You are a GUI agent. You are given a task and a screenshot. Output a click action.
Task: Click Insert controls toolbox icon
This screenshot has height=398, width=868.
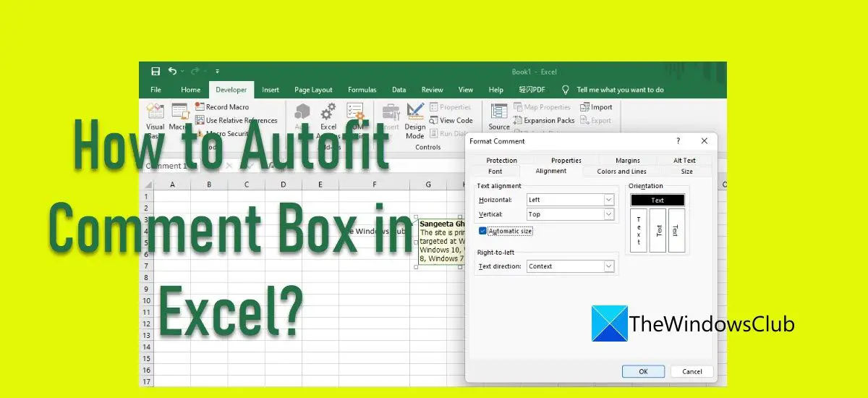click(391, 111)
